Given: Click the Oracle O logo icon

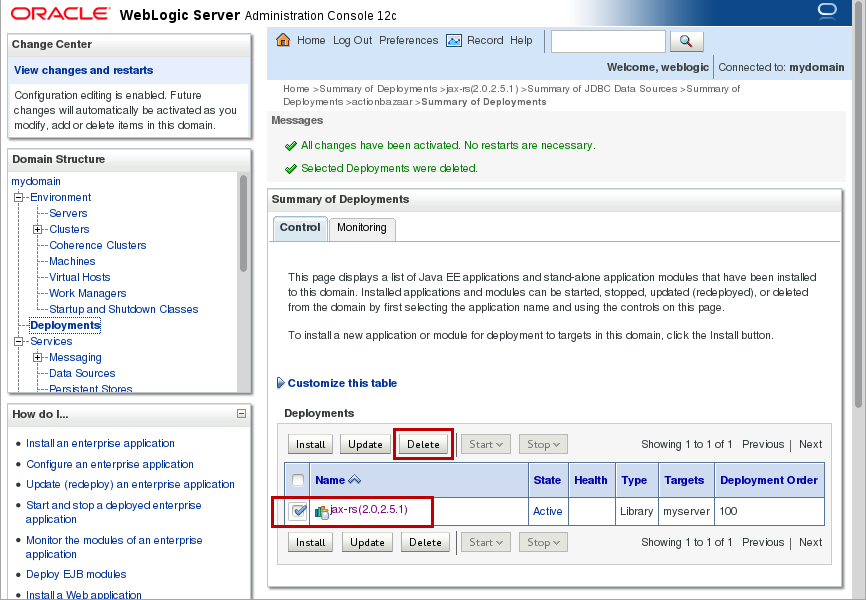Looking at the screenshot, I should (827, 12).
